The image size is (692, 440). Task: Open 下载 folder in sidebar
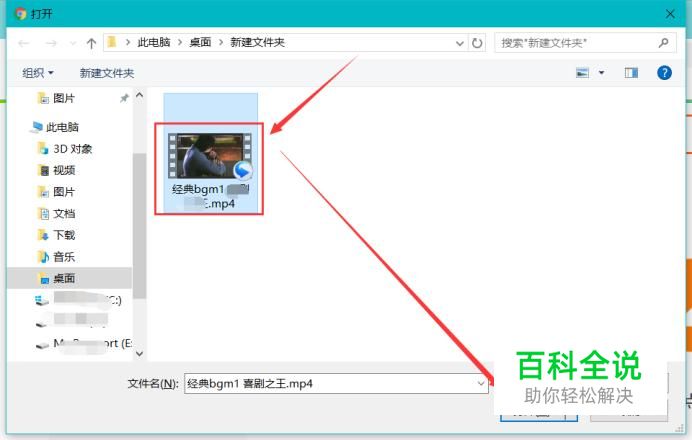56,235
